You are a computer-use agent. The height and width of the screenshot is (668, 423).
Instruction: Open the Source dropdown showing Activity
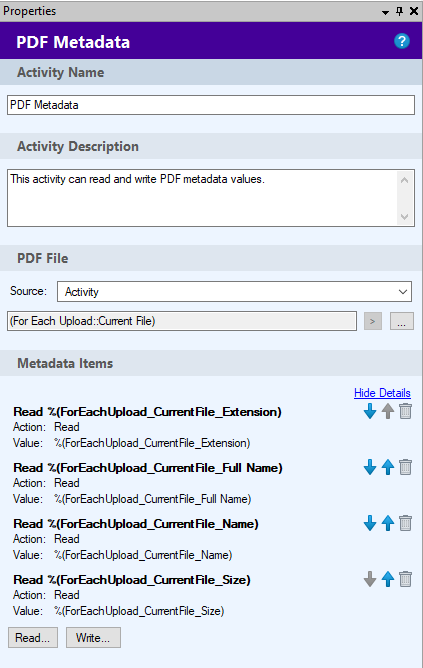point(234,292)
